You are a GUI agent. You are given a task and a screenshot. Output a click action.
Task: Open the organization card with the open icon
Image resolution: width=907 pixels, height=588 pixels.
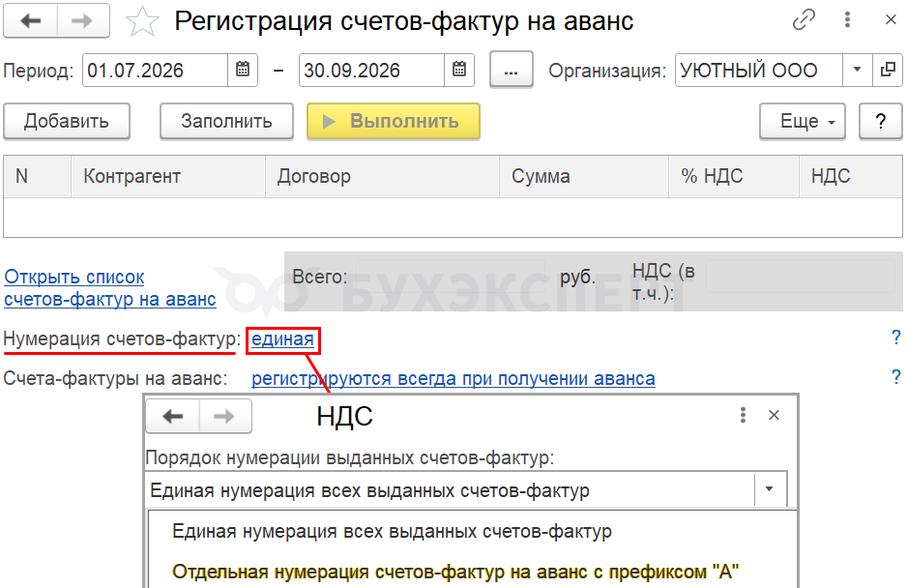pyautogui.click(x=888, y=70)
